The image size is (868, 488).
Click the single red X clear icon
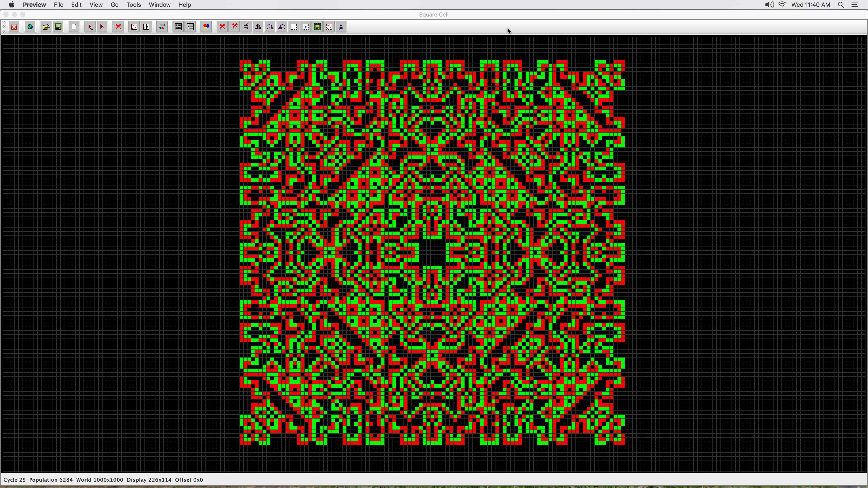point(118,27)
